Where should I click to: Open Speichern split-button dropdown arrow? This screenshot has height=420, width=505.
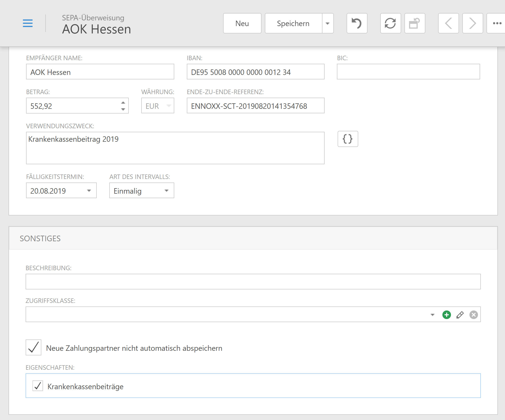[x=327, y=23]
